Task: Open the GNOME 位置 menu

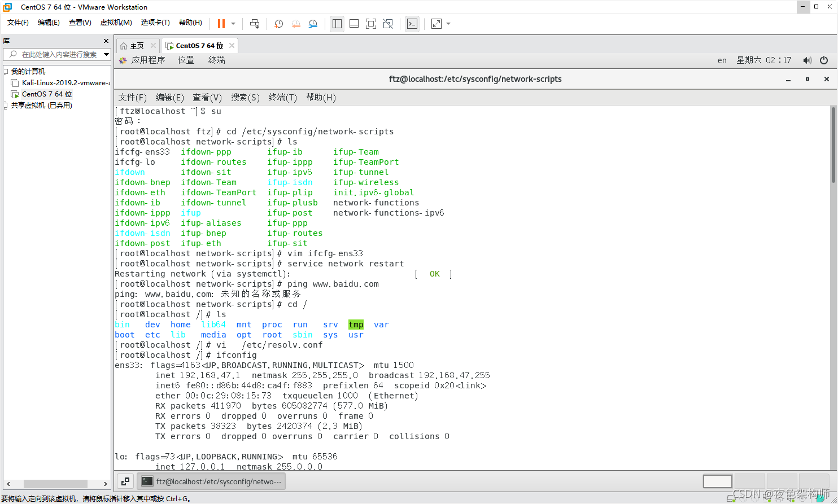Action: point(186,60)
